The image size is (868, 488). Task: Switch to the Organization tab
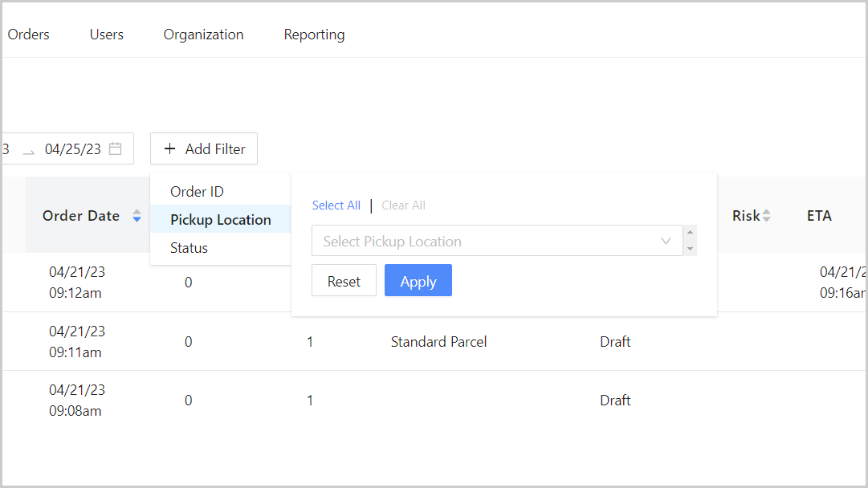click(203, 35)
